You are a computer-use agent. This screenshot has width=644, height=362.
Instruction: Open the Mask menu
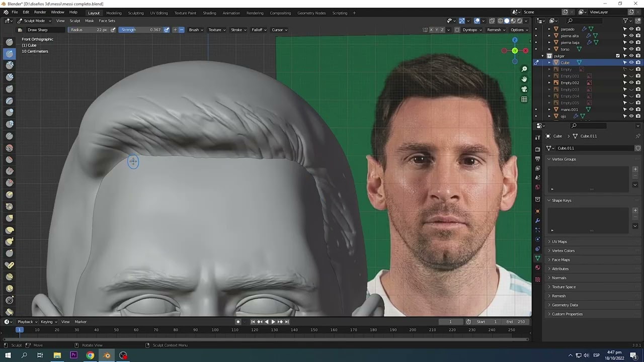click(x=89, y=21)
